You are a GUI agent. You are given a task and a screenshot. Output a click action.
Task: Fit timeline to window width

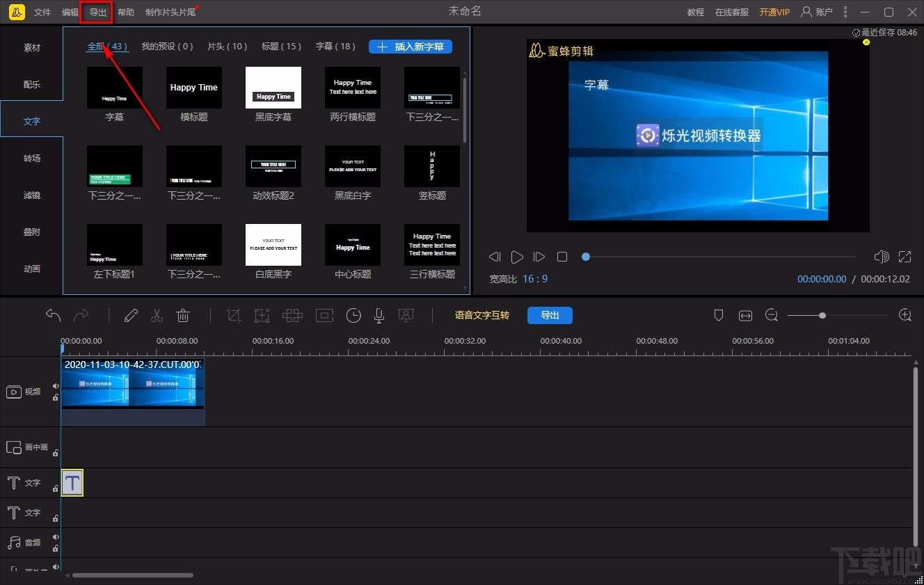coord(745,315)
